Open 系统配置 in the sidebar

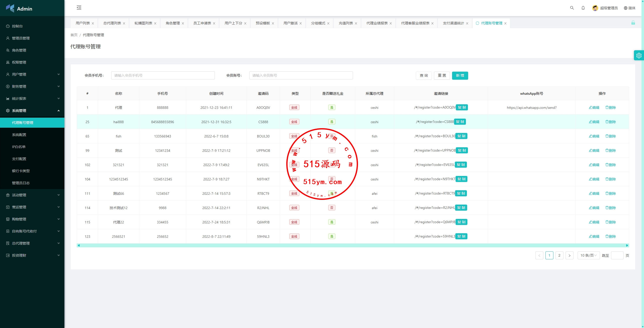click(x=19, y=135)
